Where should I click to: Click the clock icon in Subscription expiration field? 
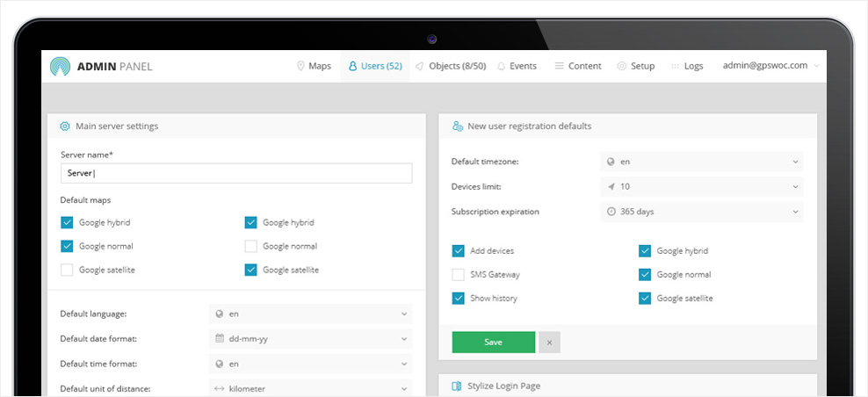(611, 212)
